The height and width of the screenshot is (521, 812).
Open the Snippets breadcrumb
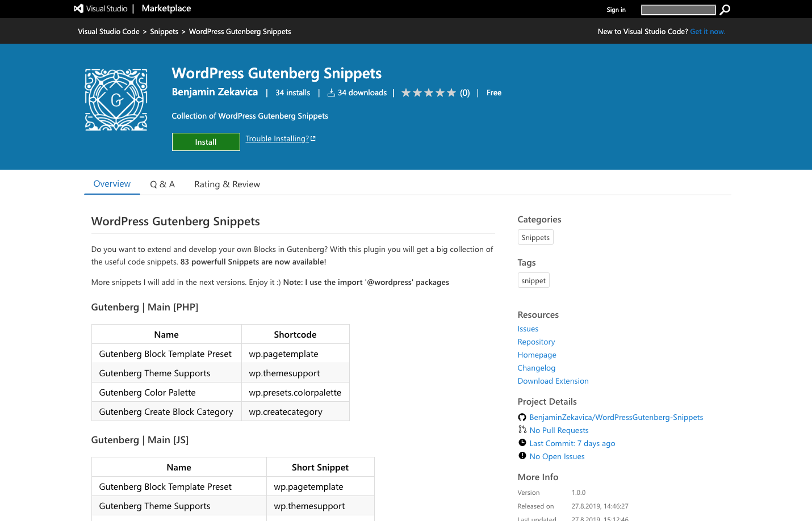pyautogui.click(x=164, y=32)
